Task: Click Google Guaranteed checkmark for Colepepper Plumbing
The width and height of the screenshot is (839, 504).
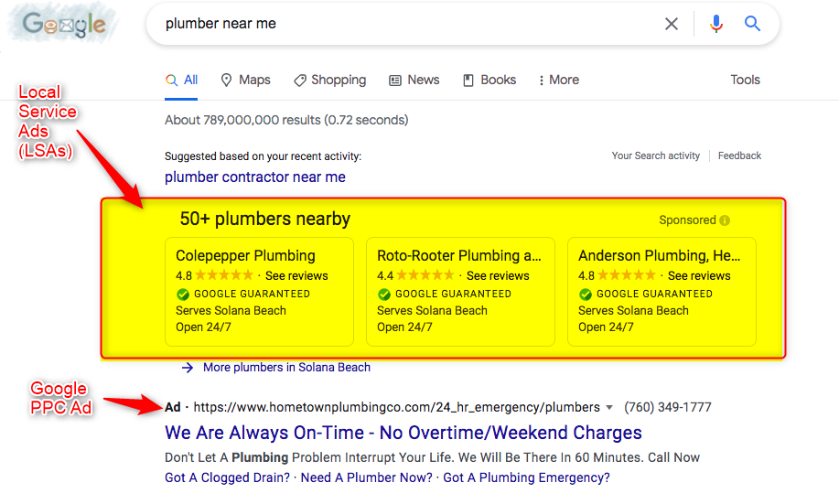Action: coord(182,295)
